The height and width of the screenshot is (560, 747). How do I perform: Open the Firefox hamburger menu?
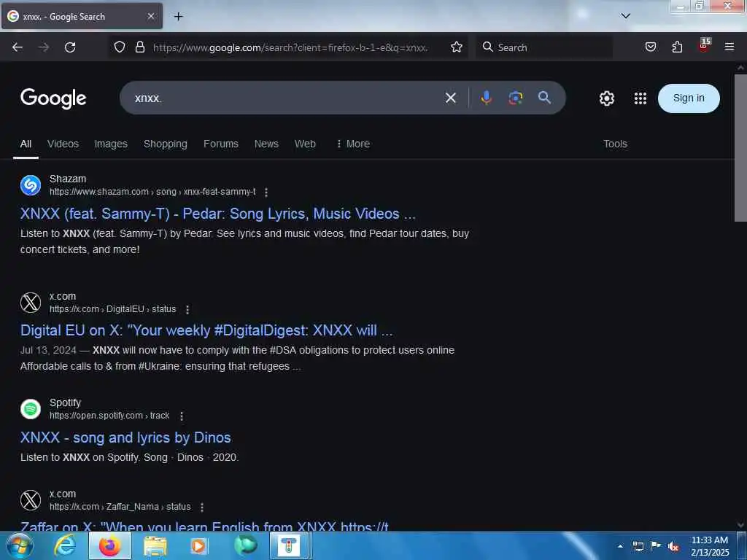pyautogui.click(x=729, y=47)
